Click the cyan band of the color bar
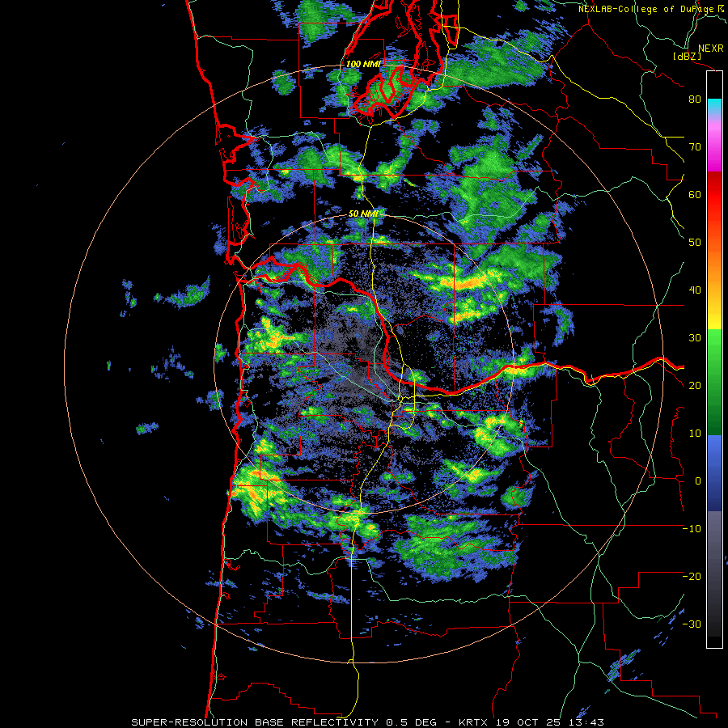This screenshot has height=728, width=728. pyautogui.click(x=714, y=107)
